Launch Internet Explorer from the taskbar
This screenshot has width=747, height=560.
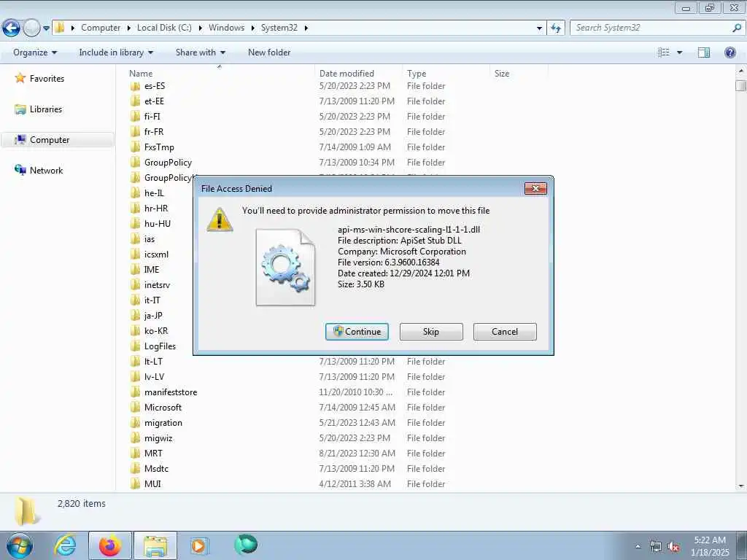(65, 545)
